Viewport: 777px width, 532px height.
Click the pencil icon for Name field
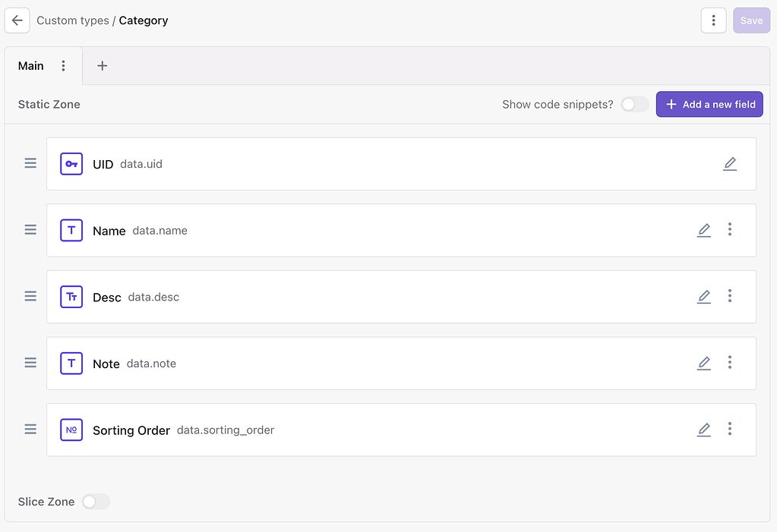coord(704,230)
